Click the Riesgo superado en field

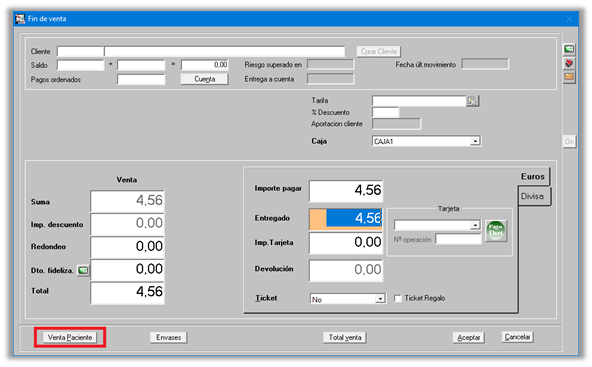[x=331, y=64]
